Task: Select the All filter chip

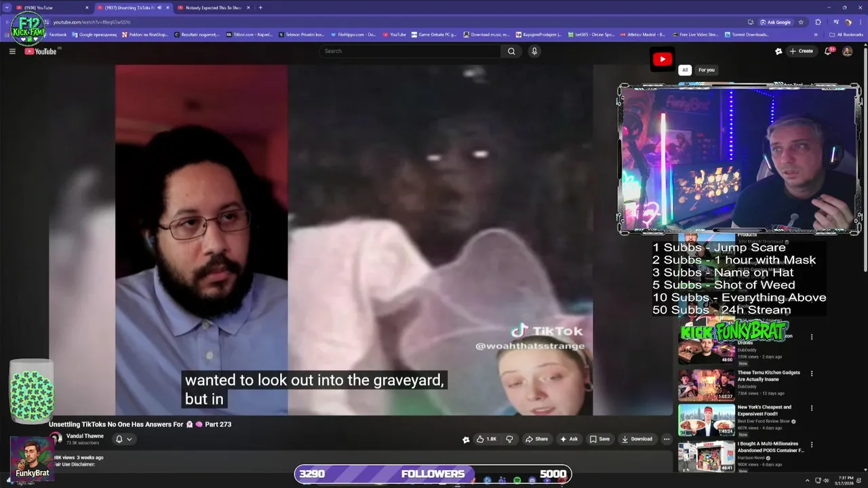Action: coord(685,70)
